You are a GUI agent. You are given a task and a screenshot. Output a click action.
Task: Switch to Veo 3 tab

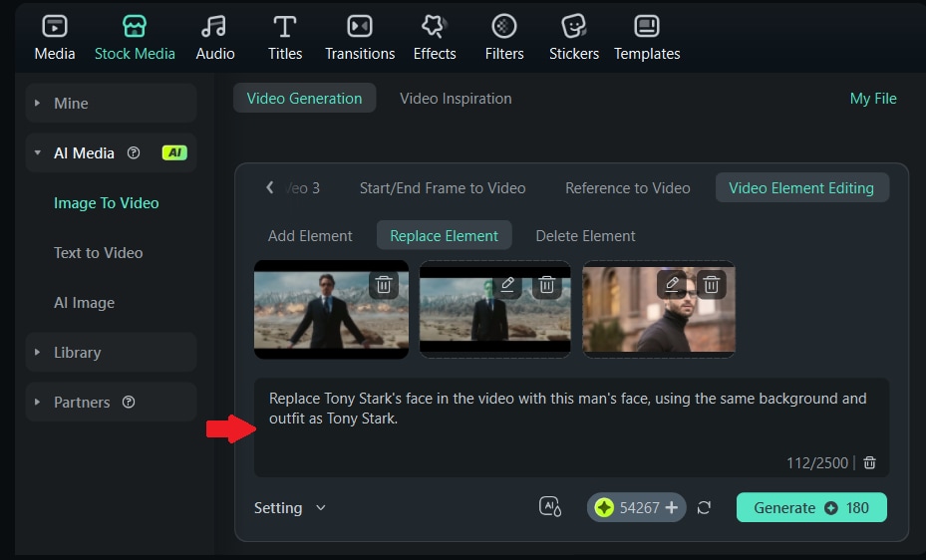tap(302, 187)
